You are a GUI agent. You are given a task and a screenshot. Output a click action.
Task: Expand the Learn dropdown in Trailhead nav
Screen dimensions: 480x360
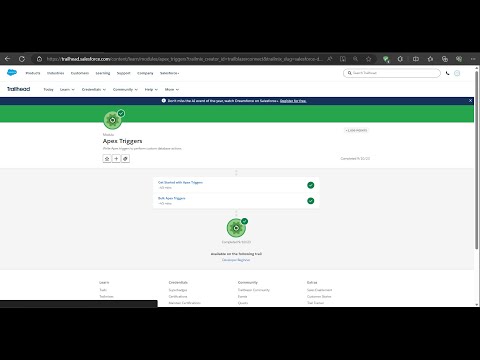67,89
